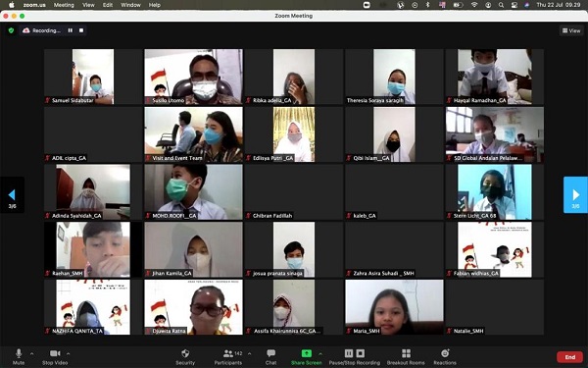The image size is (588, 368).
Task: Select Djuwita Ratna video tile
Action: click(193, 307)
